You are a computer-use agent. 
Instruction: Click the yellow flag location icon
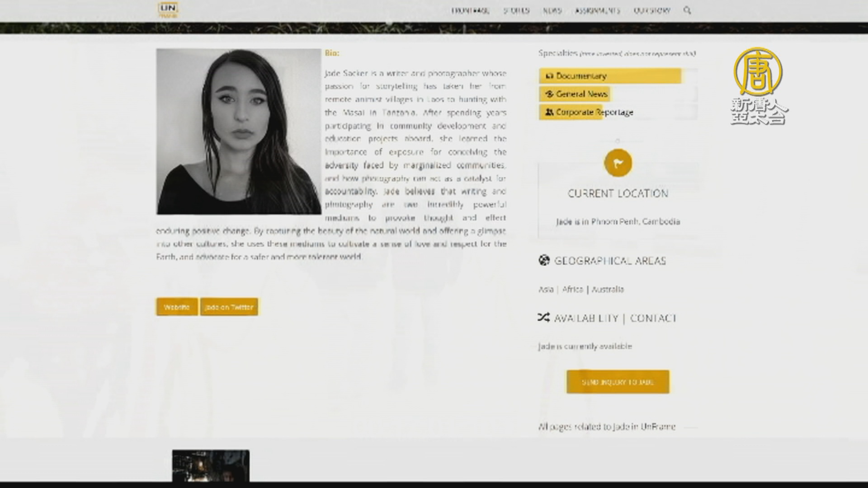coord(618,163)
